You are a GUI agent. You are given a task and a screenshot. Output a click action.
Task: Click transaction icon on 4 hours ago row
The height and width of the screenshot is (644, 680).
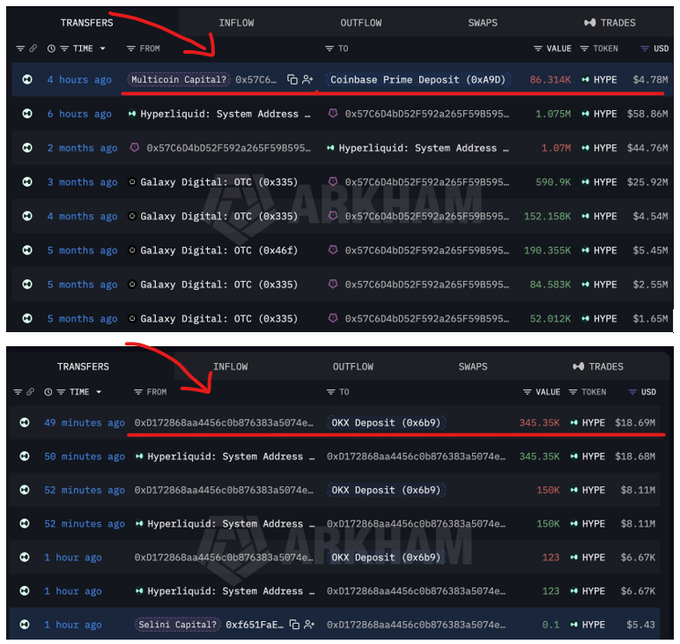pos(27,79)
